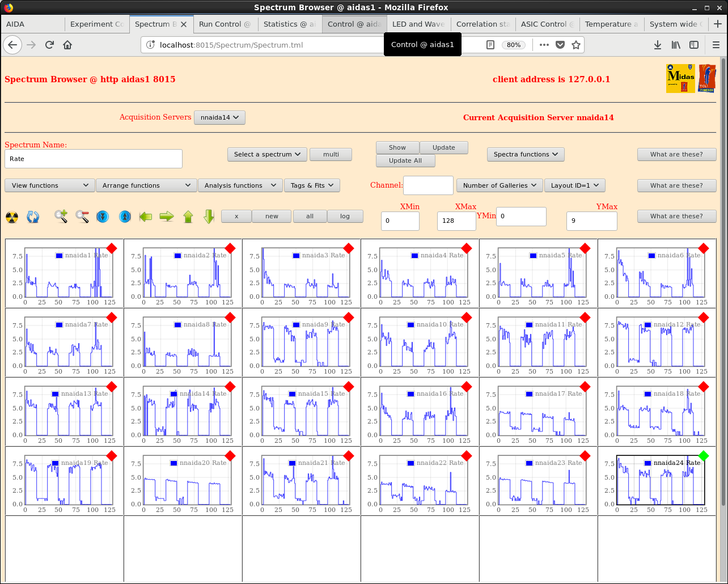Screen dimensions: 728x584
Task: Reload the page in Firefox
Action: pyautogui.click(x=49, y=45)
